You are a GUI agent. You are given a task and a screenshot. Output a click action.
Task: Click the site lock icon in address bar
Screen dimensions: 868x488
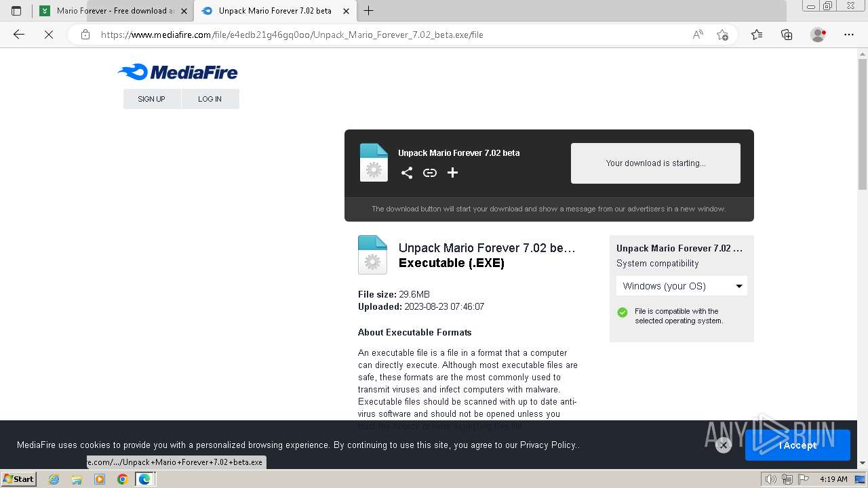pyautogui.click(x=85, y=35)
